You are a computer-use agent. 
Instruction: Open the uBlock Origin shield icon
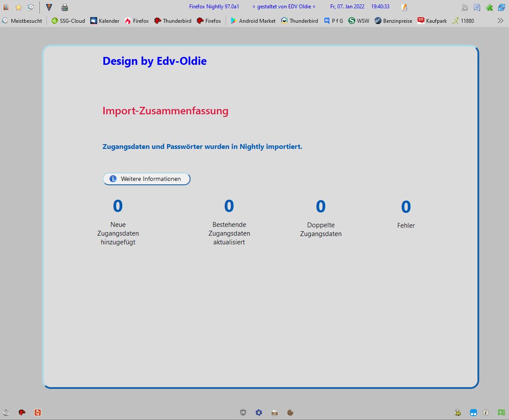243,413
